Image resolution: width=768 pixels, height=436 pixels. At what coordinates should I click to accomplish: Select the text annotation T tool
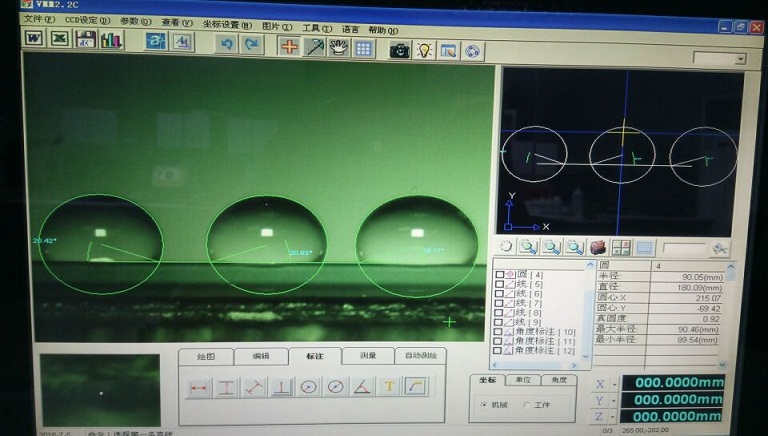[x=390, y=387]
